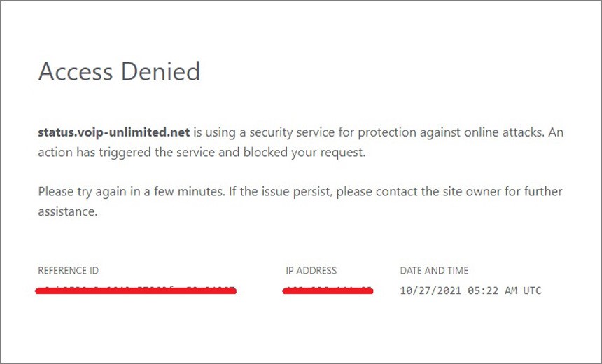The height and width of the screenshot is (364, 602).
Task: Click the 'UTC' timezone text
Action: 532,290
